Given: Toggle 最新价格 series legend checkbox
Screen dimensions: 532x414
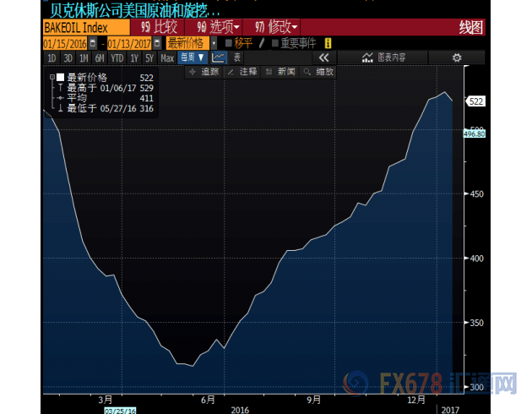Looking at the screenshot, I should pyautogui.click(x=60, y=77).
